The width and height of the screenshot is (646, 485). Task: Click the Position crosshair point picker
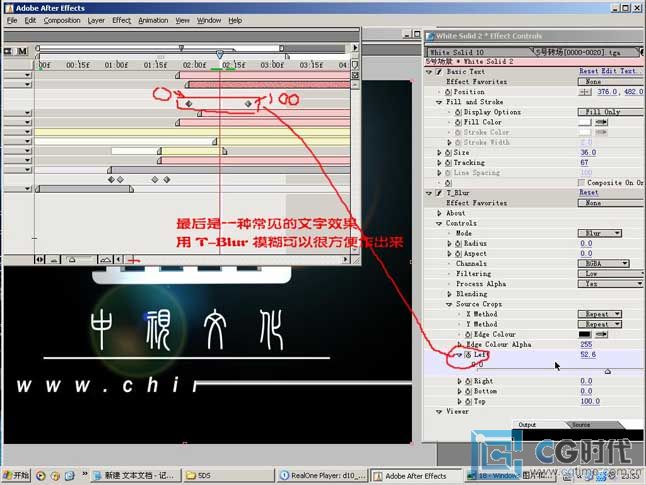click(x=585, y=92)
